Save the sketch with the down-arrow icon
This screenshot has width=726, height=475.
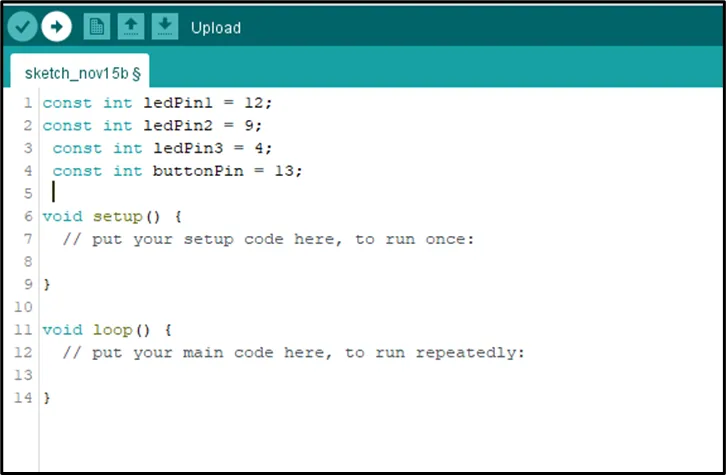tap(165, 26)
